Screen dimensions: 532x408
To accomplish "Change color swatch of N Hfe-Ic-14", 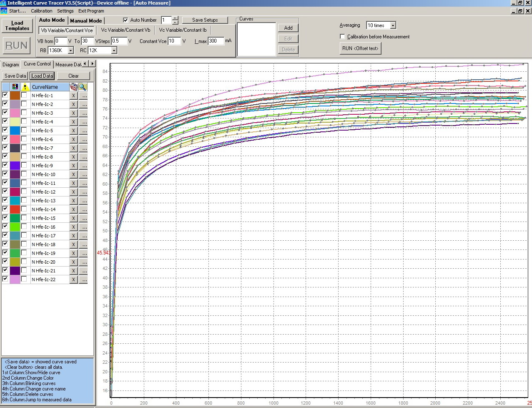I will [x=15, y=209].
